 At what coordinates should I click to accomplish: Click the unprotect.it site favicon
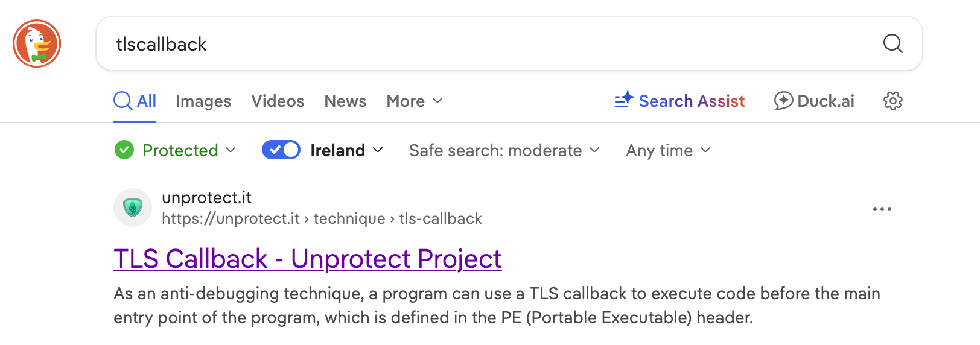tap(133, 207)
